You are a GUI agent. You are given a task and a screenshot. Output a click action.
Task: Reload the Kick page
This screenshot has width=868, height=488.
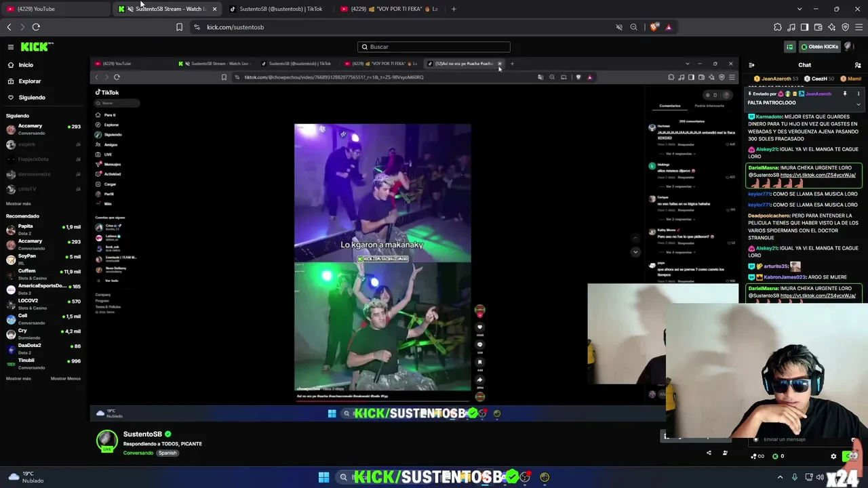(x=36, y=27)
